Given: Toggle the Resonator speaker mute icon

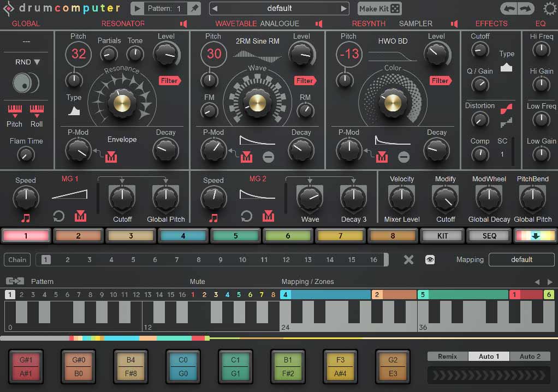Looking at the screenshot, I should coord(183,23).
